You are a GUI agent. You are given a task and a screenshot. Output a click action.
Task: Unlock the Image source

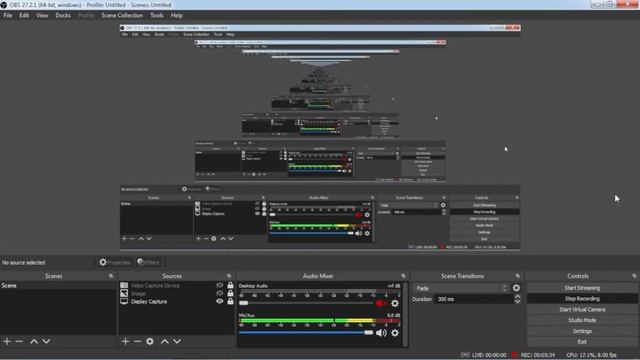click(230, 293)
